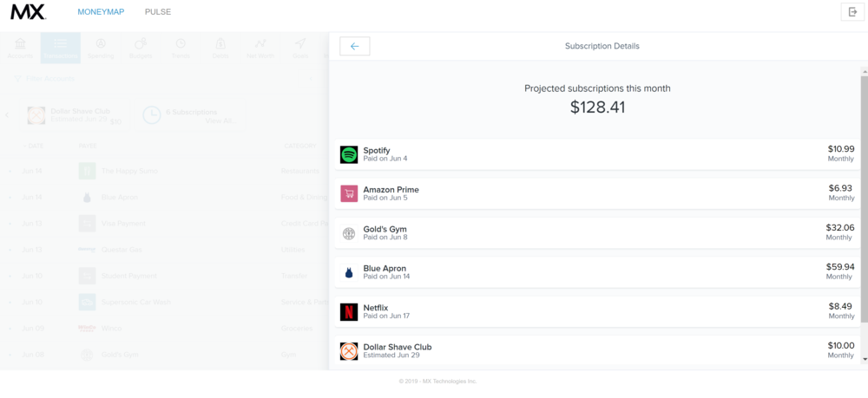
Task: Open the Accounts section in the toolbar
Action: 21,48
